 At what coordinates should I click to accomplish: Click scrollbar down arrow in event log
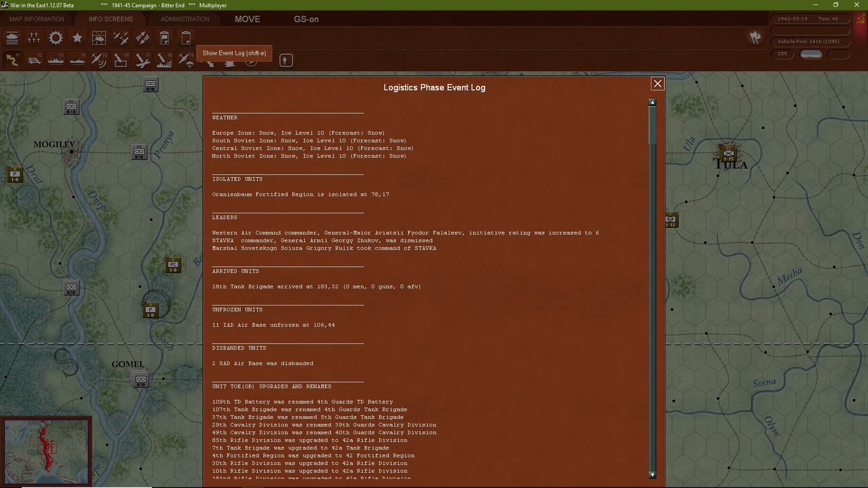(652, 475)
